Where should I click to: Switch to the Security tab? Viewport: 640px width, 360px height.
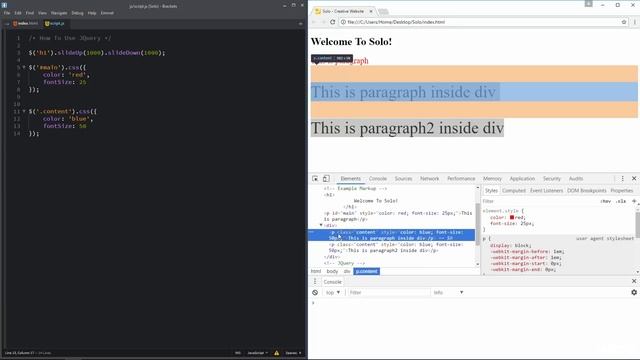pos(551,179)
